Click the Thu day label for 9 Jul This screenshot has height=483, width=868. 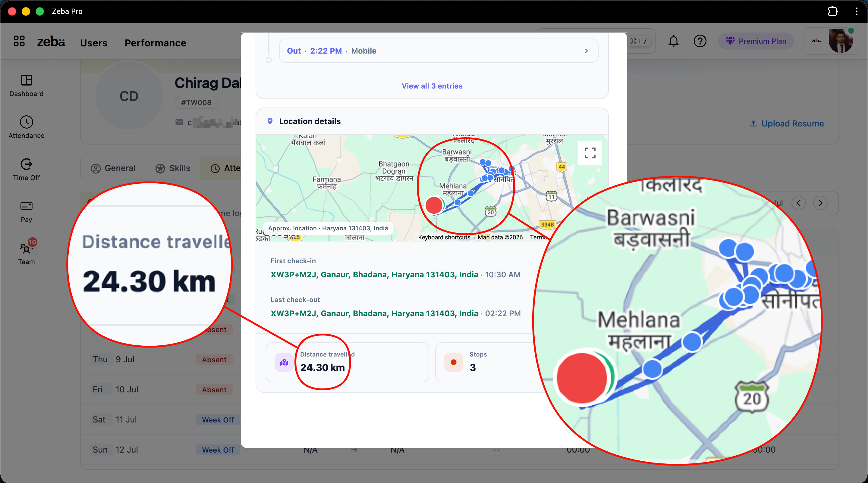100,360
